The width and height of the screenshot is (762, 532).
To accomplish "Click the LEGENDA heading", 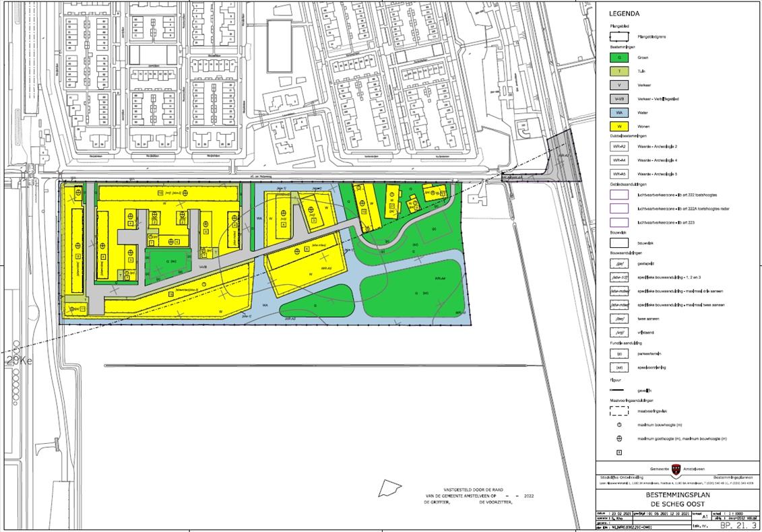I will (x=624, y=13).
